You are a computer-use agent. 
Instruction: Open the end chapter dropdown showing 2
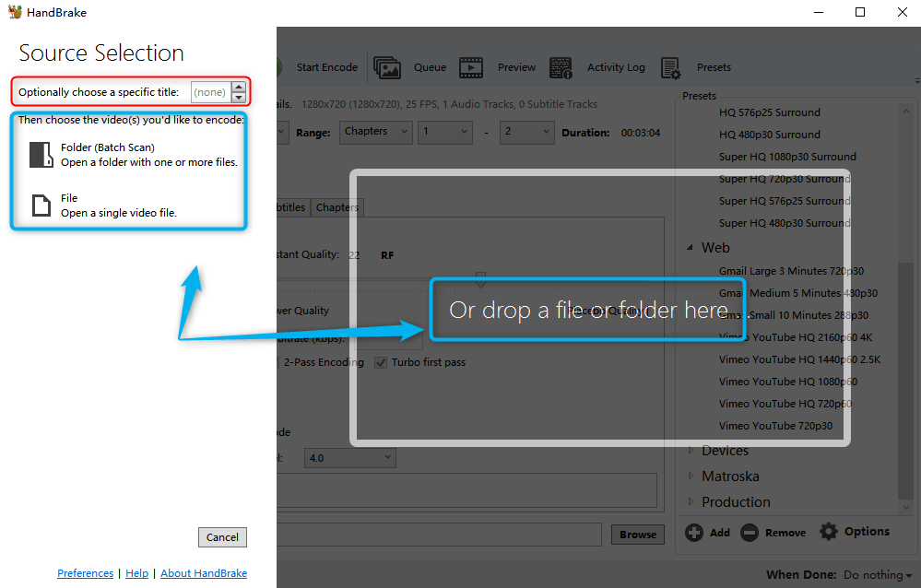pyautogui.click(x=526, y=132)
